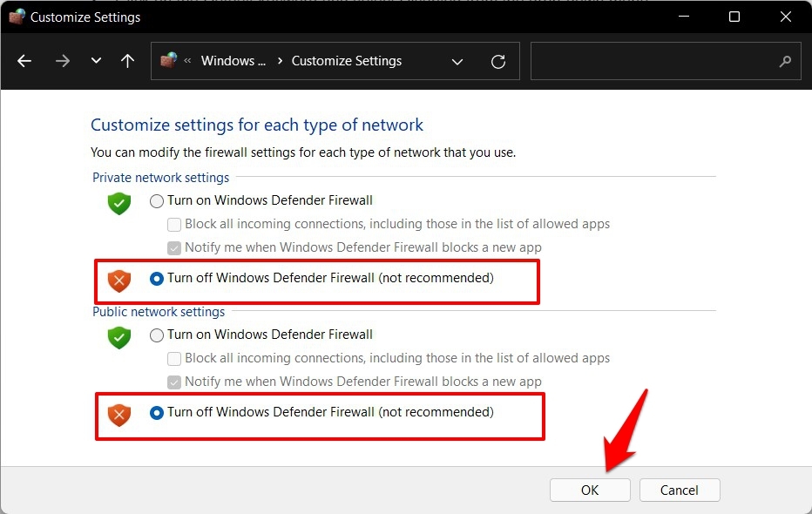Open the Windows breadcrumb item
The image size is (812, 514).
[233, 61]
